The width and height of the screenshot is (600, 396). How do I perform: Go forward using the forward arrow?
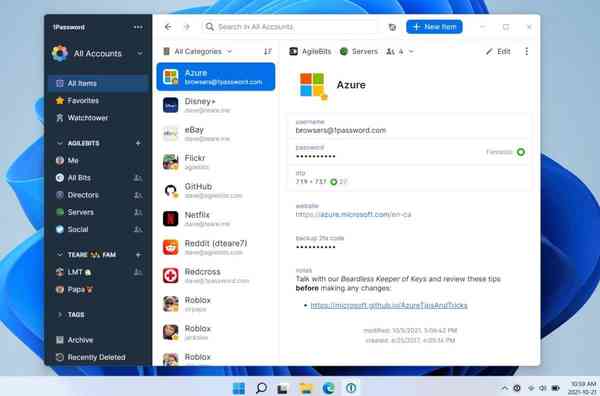[187, 27]
